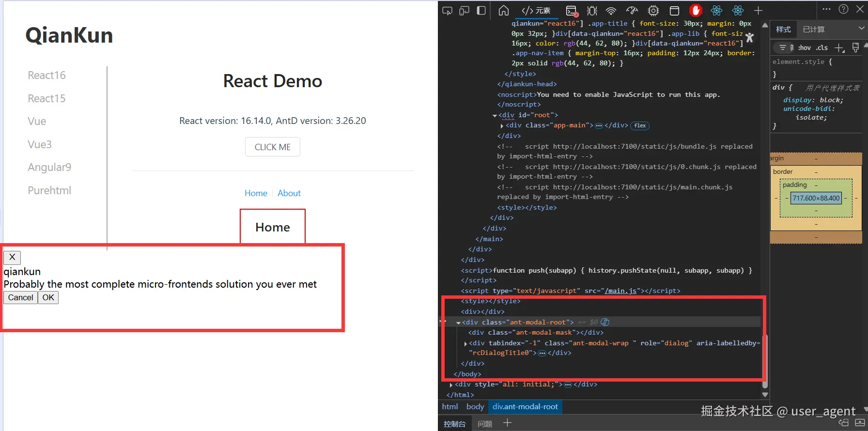Open the Network tool wifi icon
The height and width of the screenshot is (431, 868).
click(611, 11)
